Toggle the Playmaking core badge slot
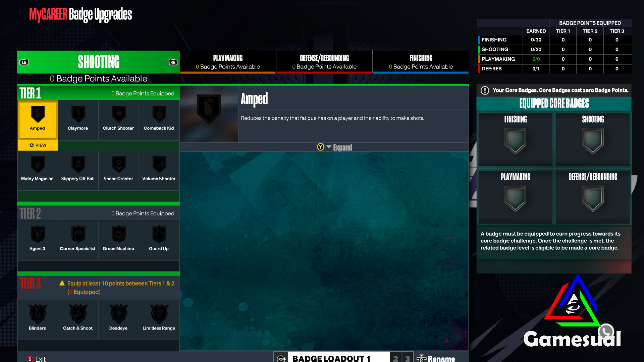This screenshot has height=362, width=644. coord(515,199)
